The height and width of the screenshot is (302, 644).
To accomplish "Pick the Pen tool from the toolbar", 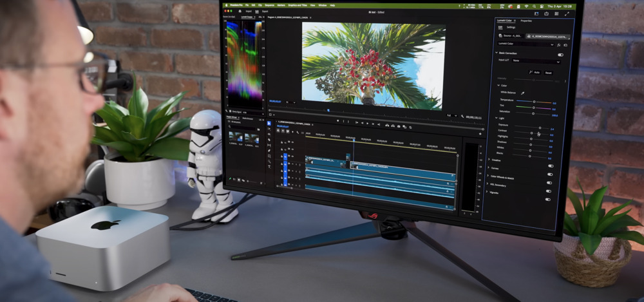I will point(270,152).
